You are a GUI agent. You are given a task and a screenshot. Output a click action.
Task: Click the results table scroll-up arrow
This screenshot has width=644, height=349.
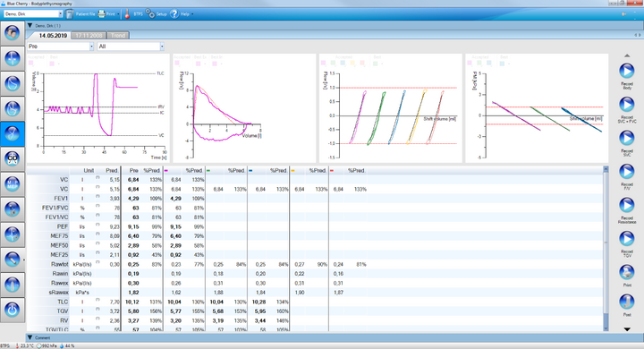[x=606, y=169]
